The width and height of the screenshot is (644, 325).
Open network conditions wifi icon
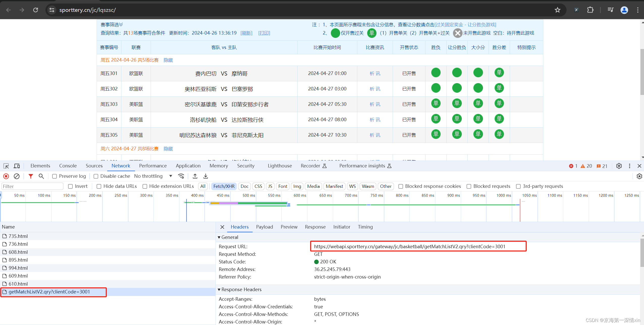pos(181,176)
